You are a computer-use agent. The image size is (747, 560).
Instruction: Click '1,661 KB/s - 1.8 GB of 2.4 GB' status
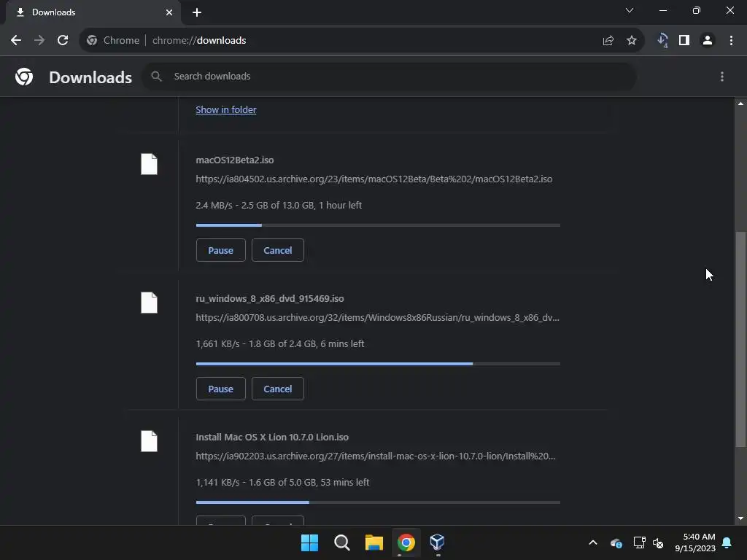point(279,344)
